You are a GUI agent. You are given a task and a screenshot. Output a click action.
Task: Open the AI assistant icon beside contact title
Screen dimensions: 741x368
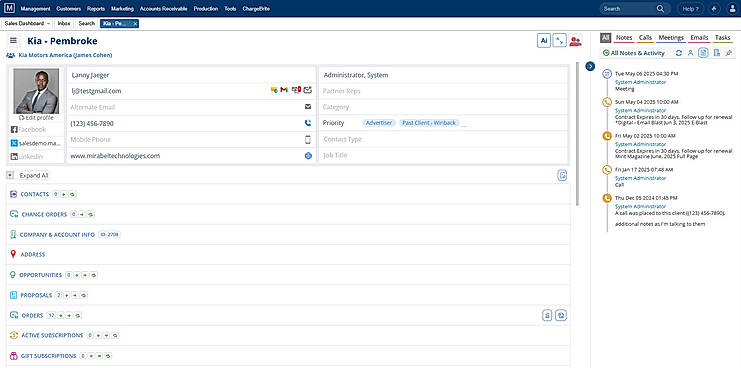[543, 41]
